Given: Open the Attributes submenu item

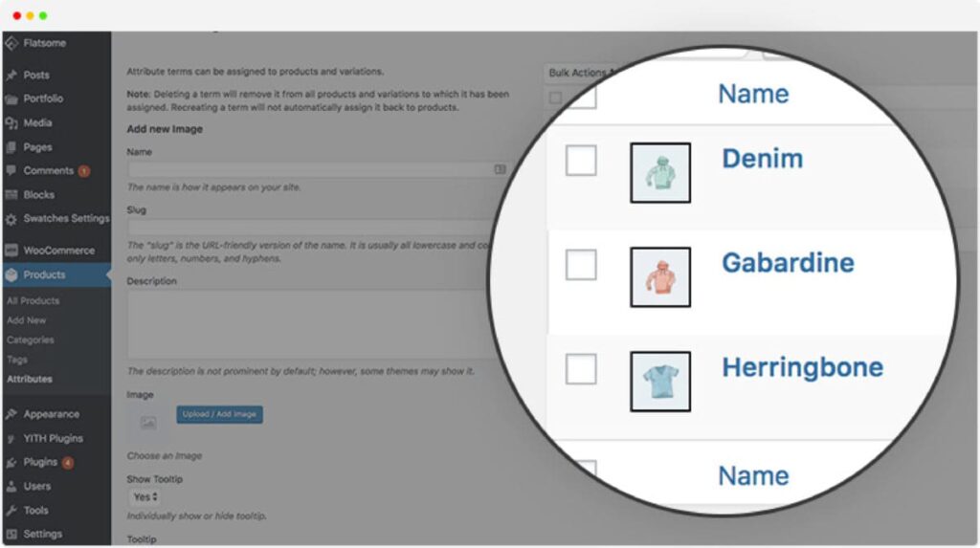Looking at the screenshot, I should tap(30, 380).
